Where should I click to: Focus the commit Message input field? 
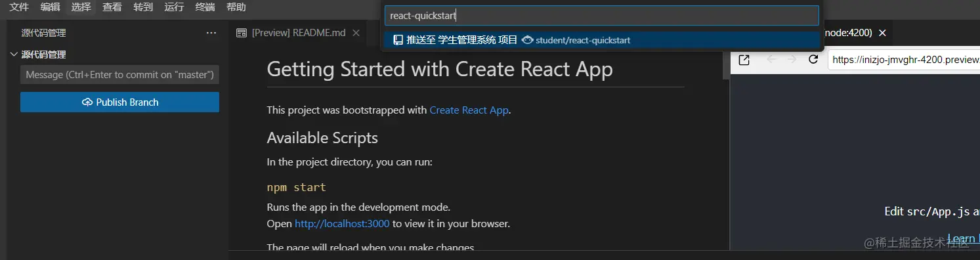coord(119,75)
